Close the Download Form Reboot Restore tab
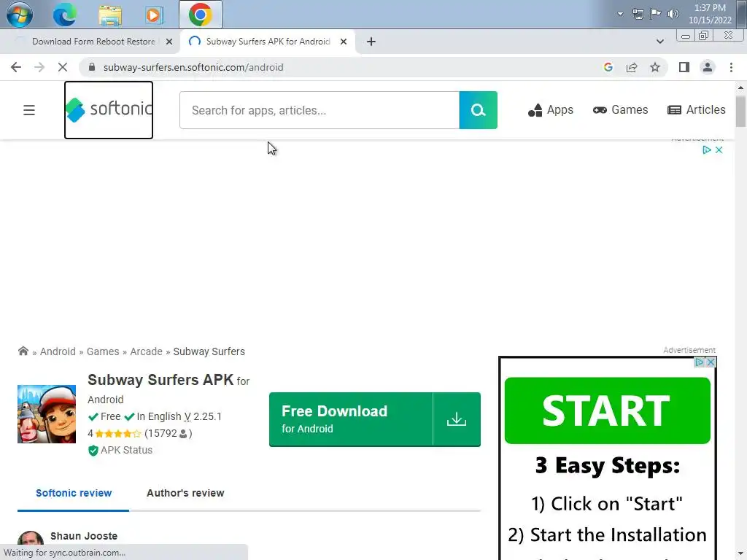The width and height of the screenshot is (747, 560). pos(169,42)
